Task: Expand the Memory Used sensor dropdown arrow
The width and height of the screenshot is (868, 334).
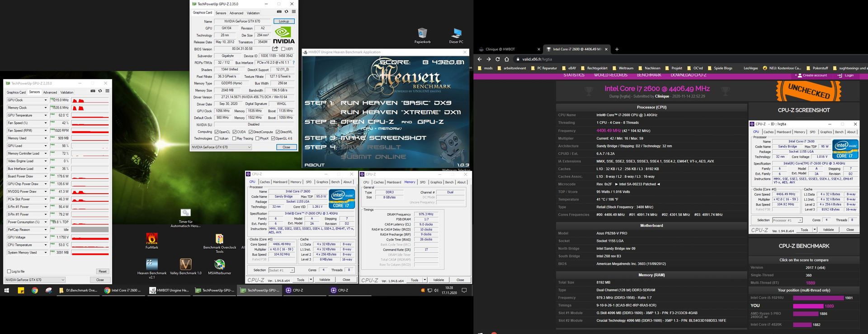Action: pyautogui.click(x=45, y=138)
